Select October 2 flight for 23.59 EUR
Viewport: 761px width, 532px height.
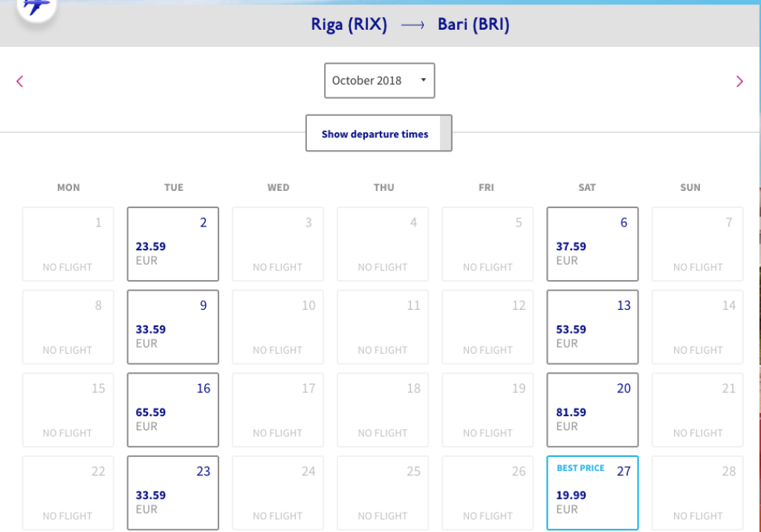point(173,244)
